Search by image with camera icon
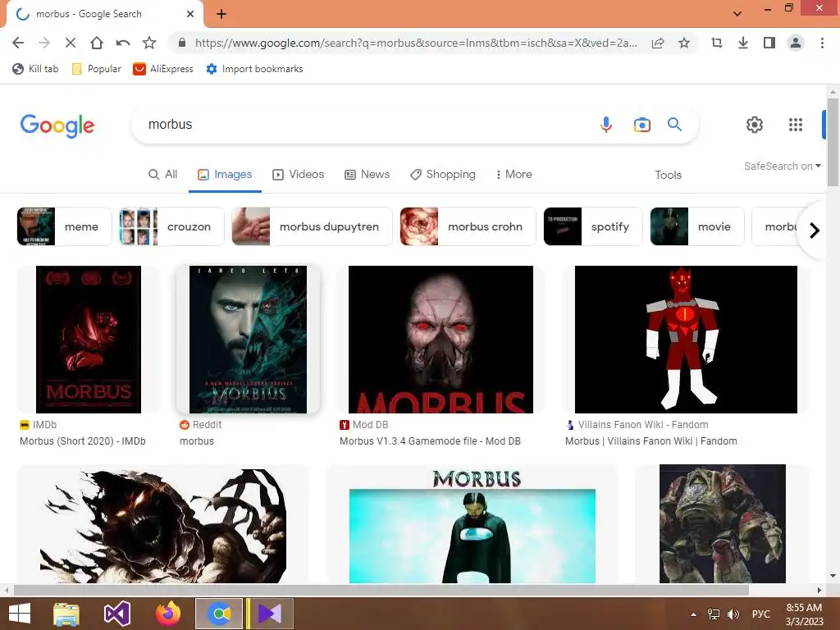 (641, 125)
